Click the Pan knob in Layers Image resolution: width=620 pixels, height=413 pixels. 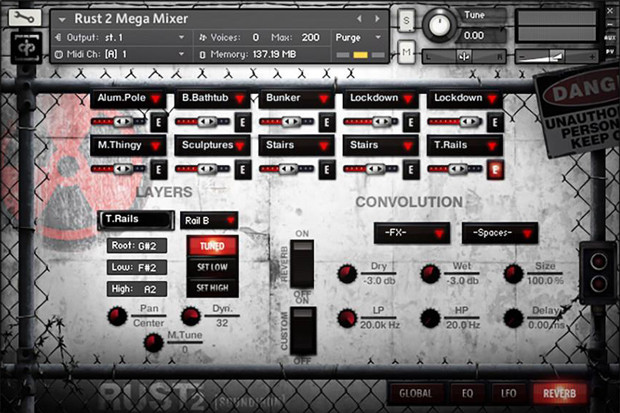[117, 316]
